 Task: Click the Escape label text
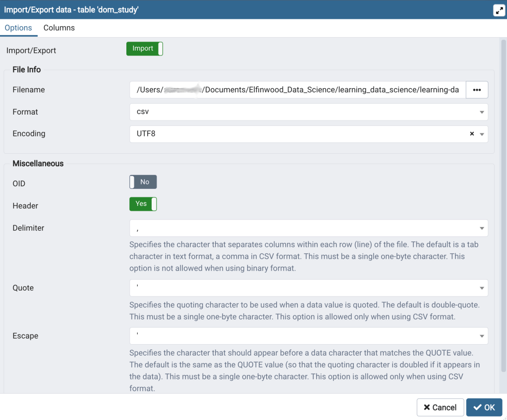(x=25, y=336)
